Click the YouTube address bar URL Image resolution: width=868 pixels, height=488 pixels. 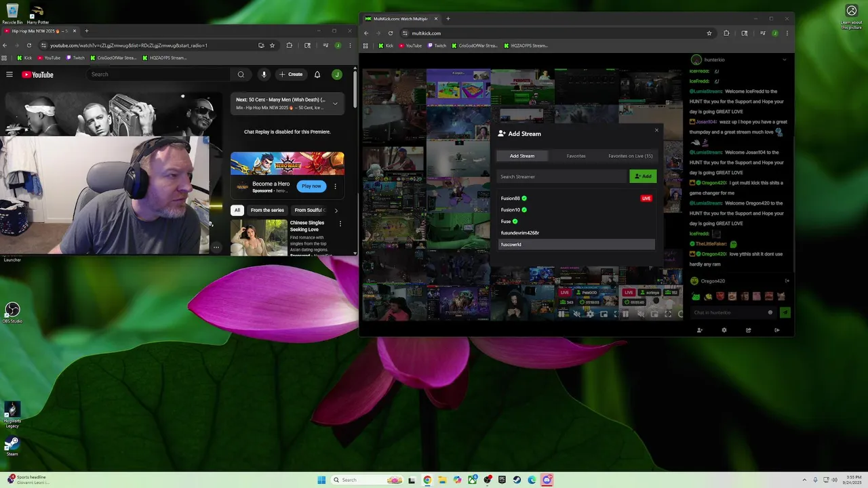coord(129,45)
